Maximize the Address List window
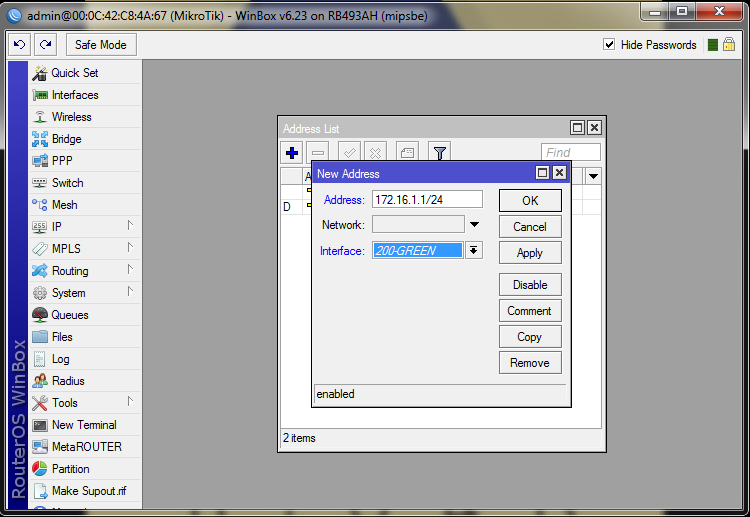 coord(577,128)
